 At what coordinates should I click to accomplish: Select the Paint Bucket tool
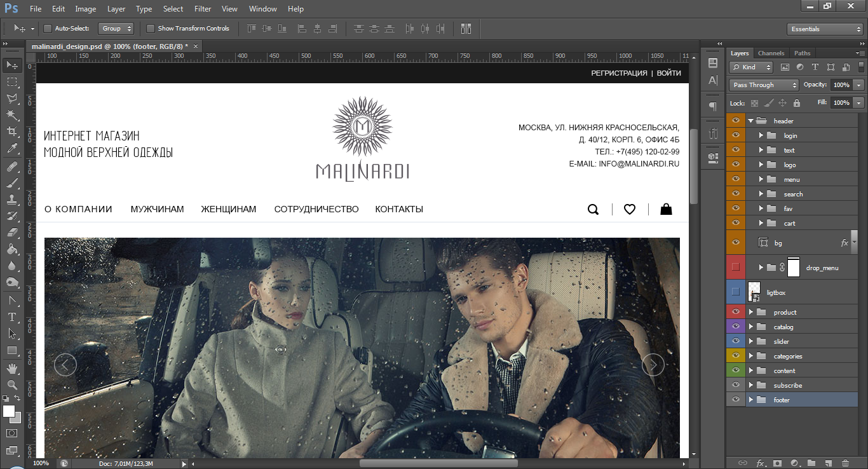pyautogui.click(x=12, y=249)
